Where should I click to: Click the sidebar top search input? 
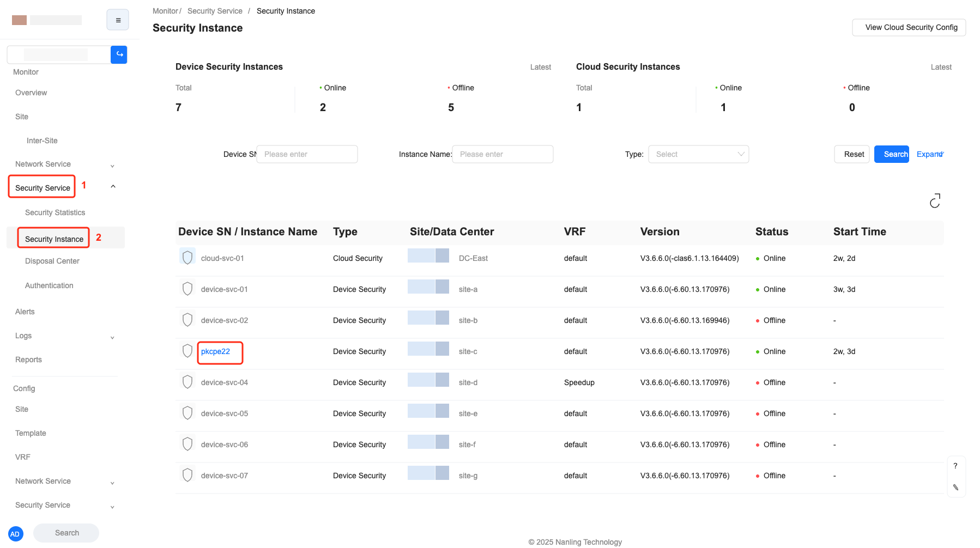[x=59, y=54]
